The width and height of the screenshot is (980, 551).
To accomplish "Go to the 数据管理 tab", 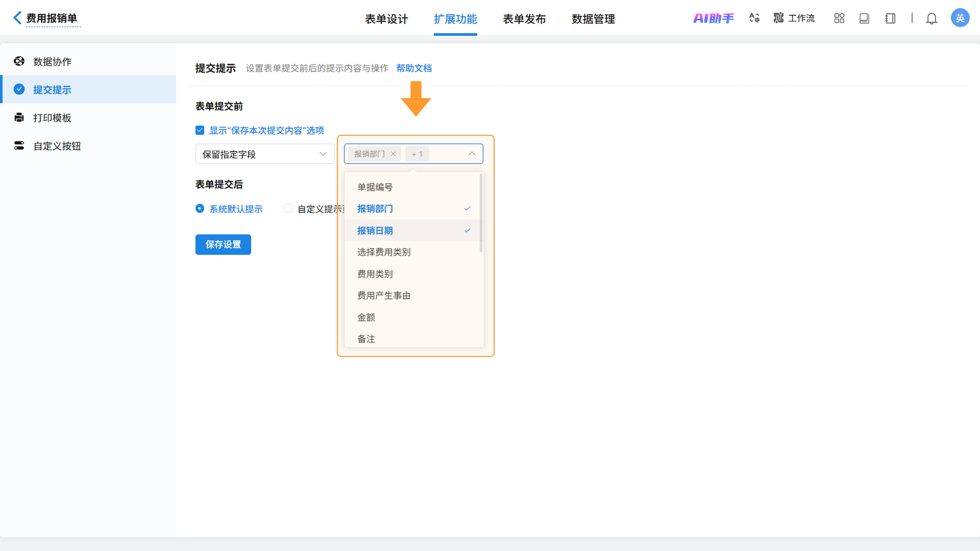I will (x=593, y=19).
